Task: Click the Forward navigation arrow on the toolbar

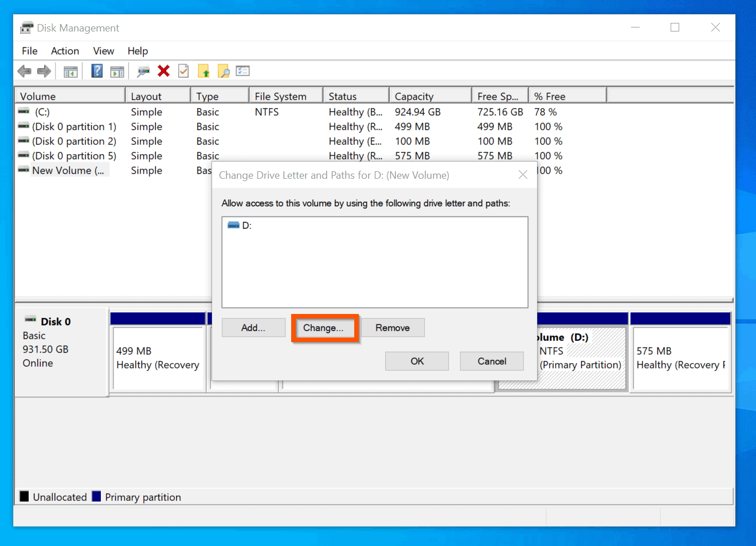Action: (x=44, y=70)
